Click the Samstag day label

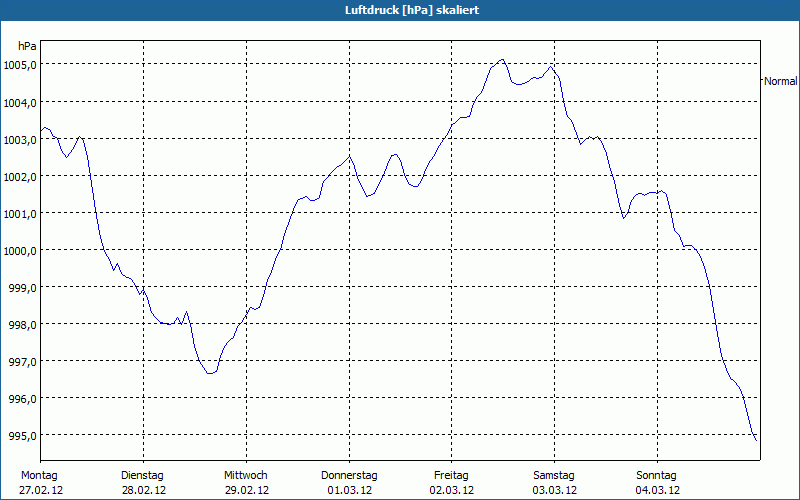[554, 476]
